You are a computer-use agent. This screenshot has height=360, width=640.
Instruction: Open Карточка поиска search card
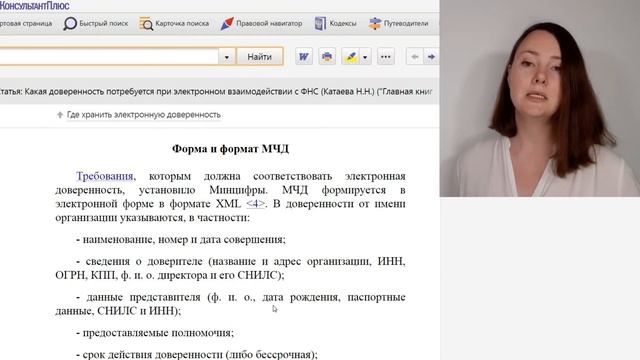pos(174,24)
